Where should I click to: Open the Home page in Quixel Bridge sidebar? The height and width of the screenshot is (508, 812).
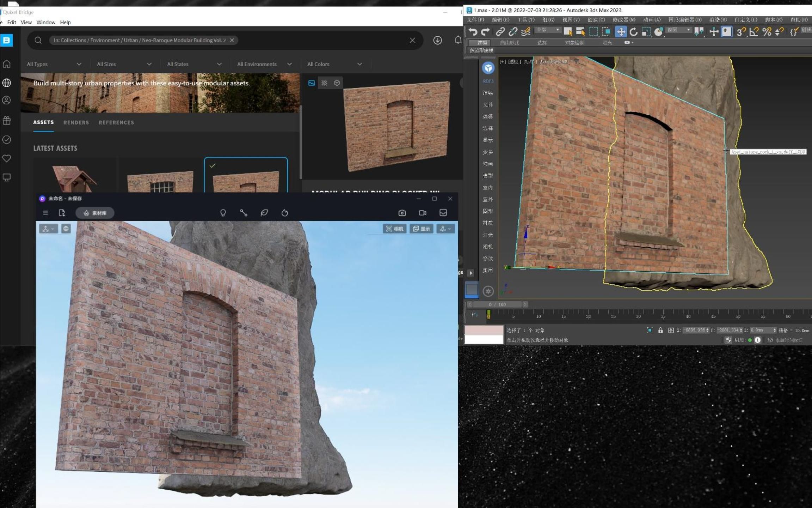coord(6,64)
